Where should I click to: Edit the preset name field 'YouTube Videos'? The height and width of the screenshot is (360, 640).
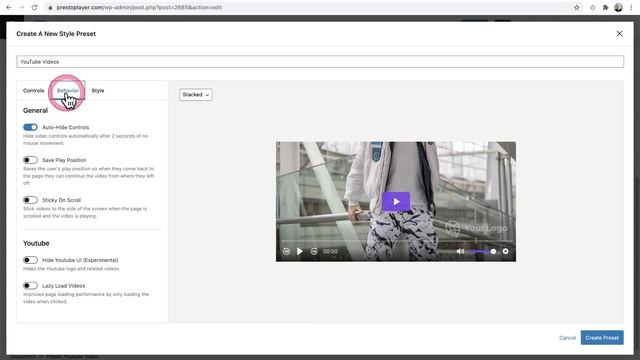(x=320, y=62)
